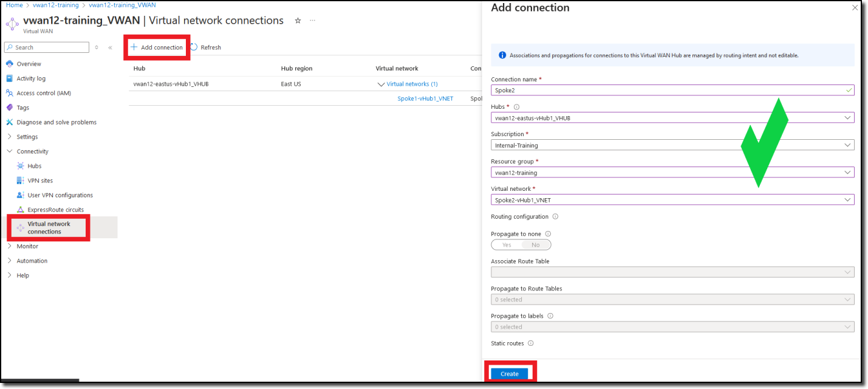868x389 pixels.
Task: Collapse the Virtual networks (1) row
Action: 381,84
